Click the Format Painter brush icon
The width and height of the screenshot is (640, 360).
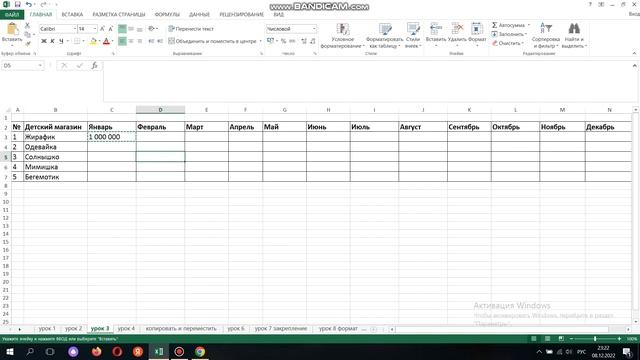(x=27, y=43)
